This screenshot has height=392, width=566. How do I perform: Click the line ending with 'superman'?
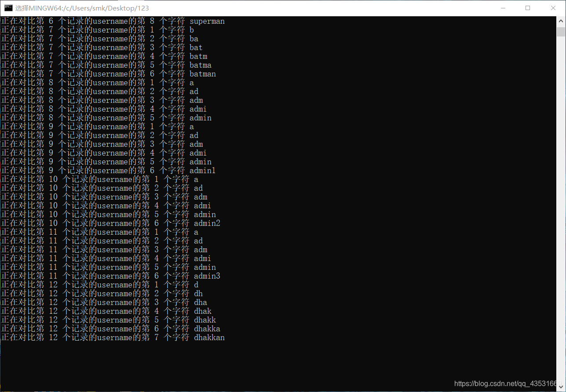(113, 21)
